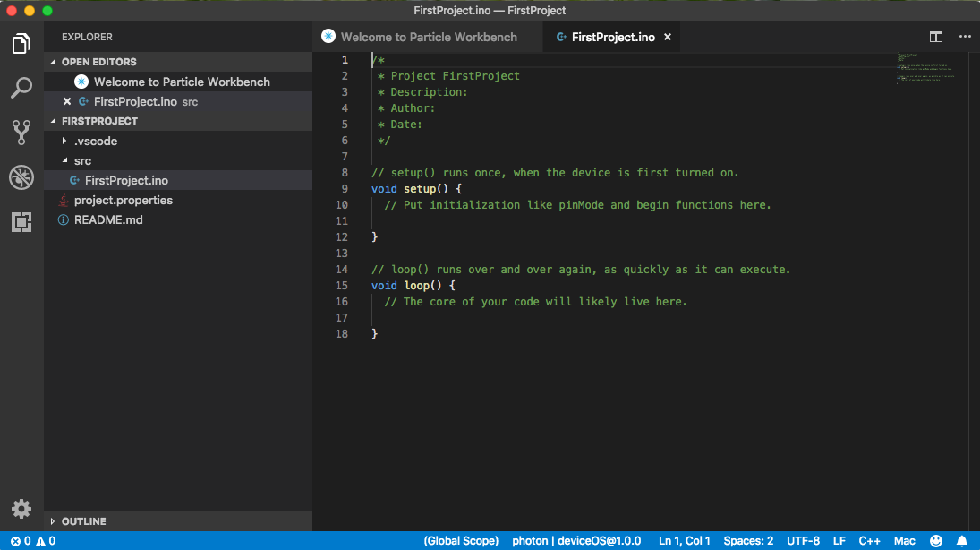Screen dimensions: 980x550
Task: Close the FirstProject.ino editor tab
Action: 668,37
